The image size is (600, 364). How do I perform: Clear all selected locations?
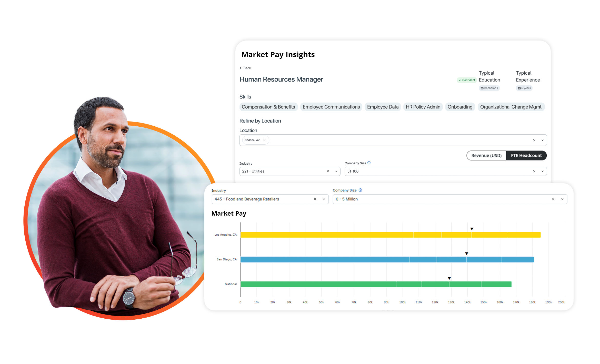click(534, 140)
